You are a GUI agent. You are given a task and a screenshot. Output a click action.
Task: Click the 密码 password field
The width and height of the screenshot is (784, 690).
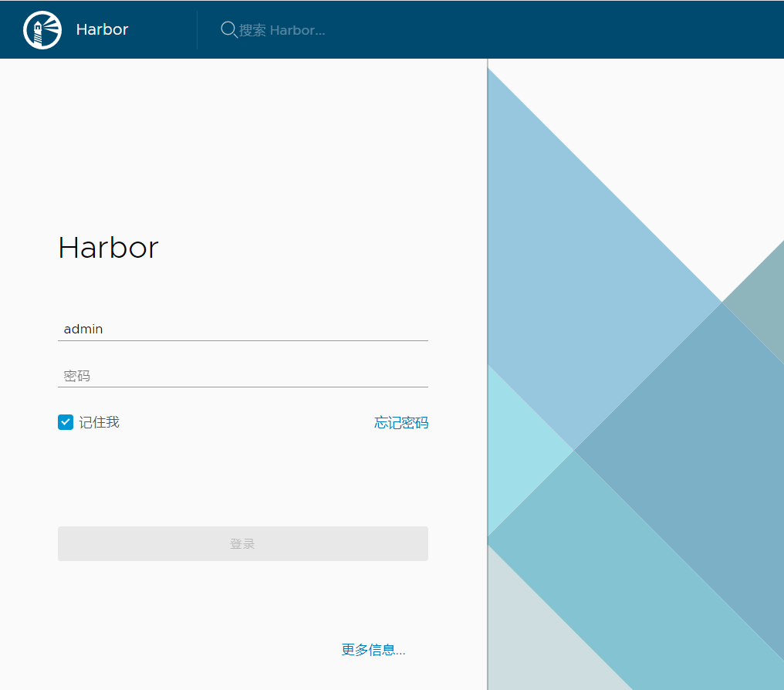point(243,376)
